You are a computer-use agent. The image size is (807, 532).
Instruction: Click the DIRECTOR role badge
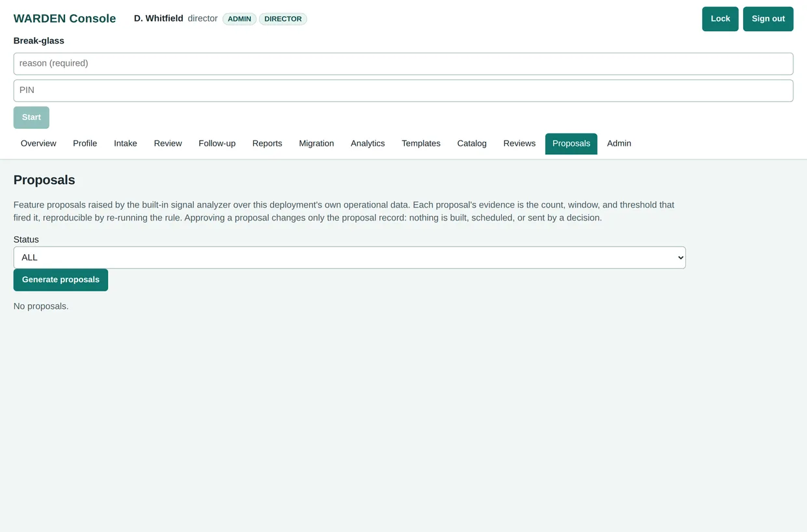coord(283,19)
